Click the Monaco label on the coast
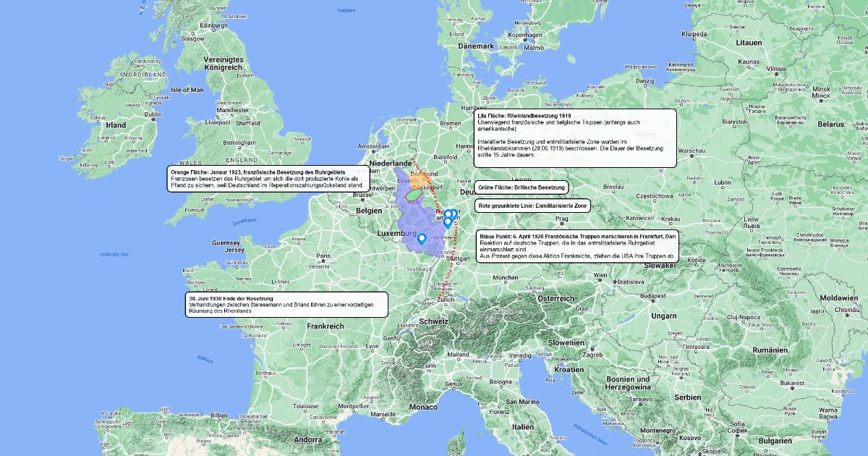 pos(423,408)
